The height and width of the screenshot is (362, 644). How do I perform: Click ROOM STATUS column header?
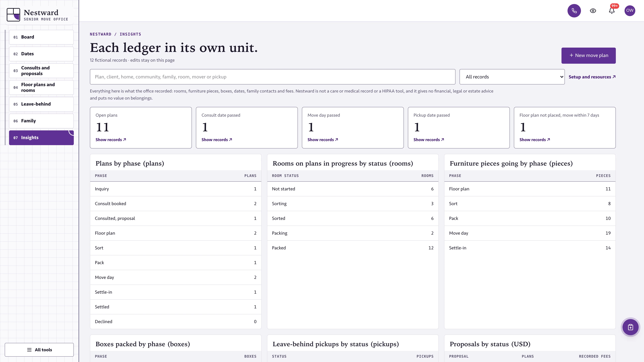[x=285, y=176]
